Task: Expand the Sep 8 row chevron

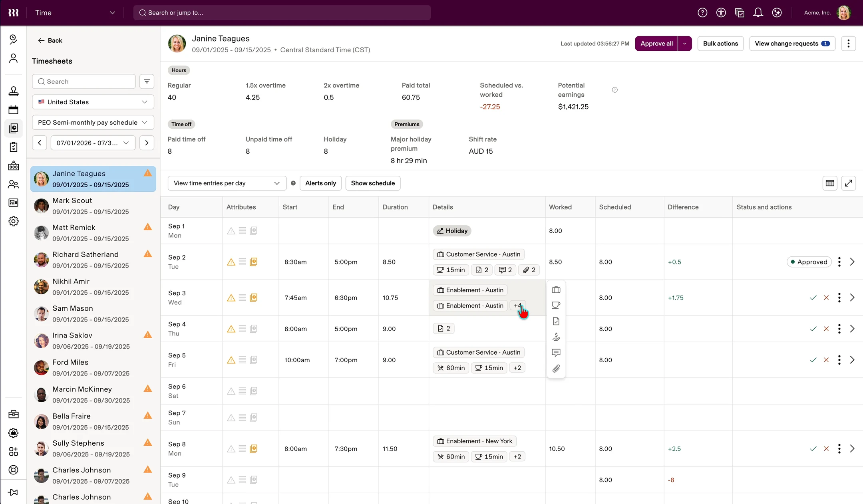Action: pos(852,449)
